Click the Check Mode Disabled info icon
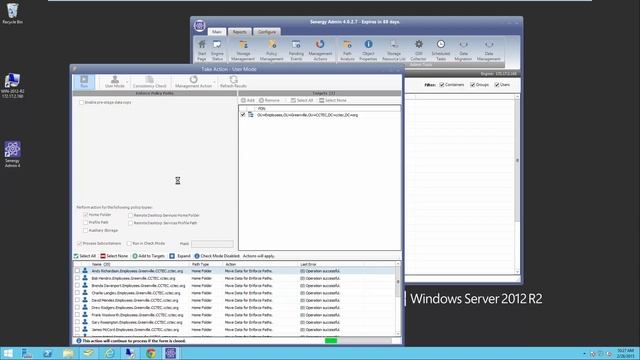 pos(197,256)
